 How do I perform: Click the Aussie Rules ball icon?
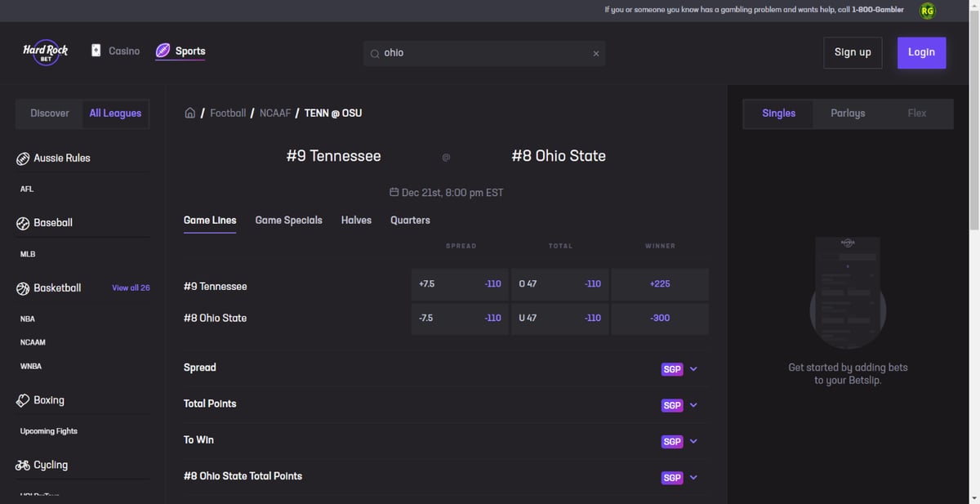coord(23,158)
